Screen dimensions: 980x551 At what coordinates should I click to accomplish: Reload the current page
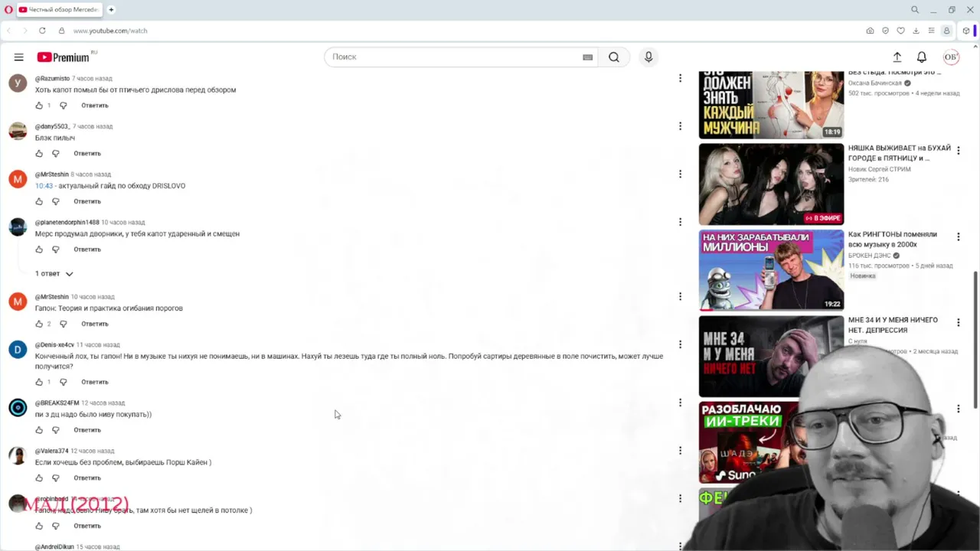tap(42, 31)
